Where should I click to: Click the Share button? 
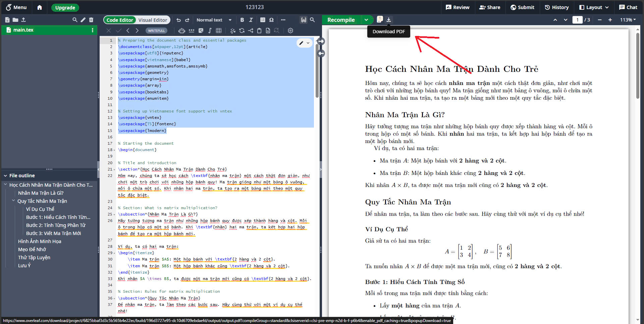[x=490, y=7]
